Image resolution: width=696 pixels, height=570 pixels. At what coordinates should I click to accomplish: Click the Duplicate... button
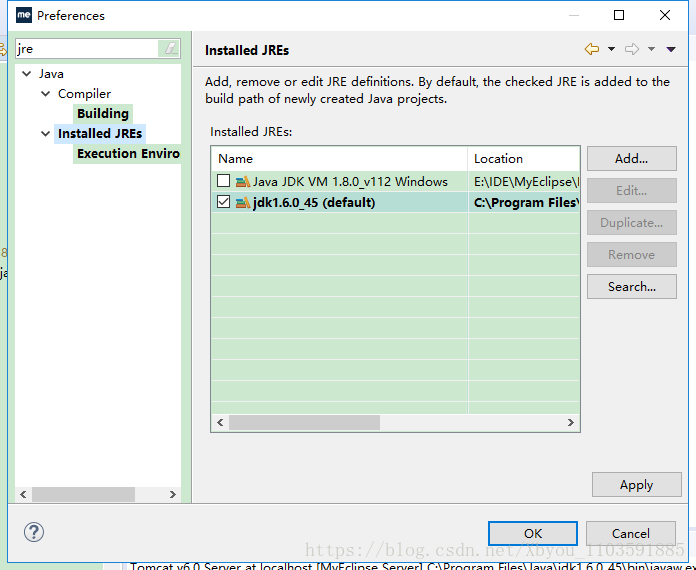632,222
